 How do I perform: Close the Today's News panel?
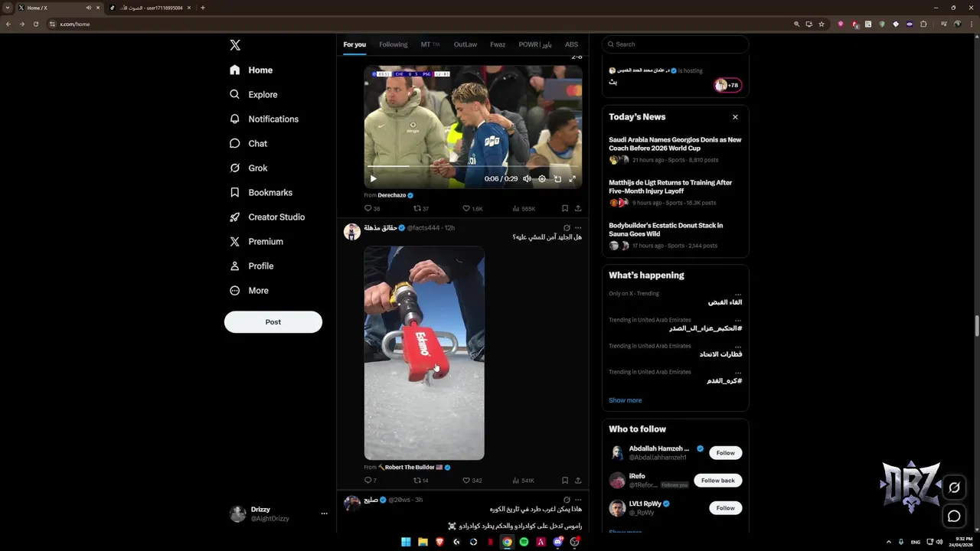pyautogui.click(x=735, y=117)
